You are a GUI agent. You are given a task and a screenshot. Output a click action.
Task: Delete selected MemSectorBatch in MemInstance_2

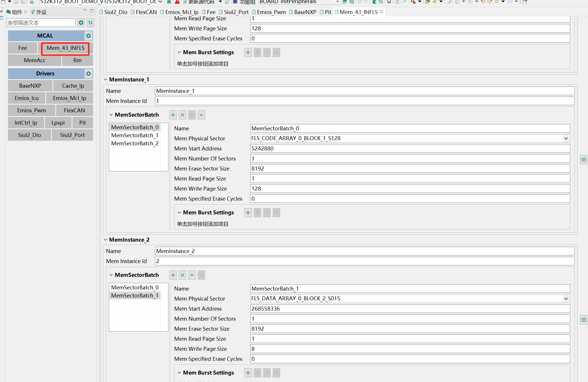point(182,275)
